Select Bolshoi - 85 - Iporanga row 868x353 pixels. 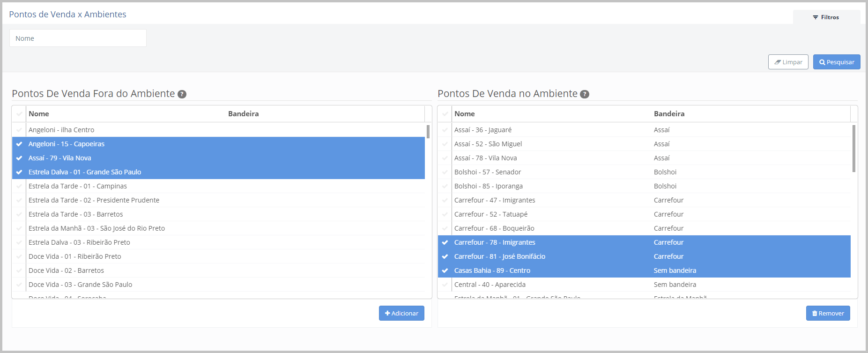(489, 186)
